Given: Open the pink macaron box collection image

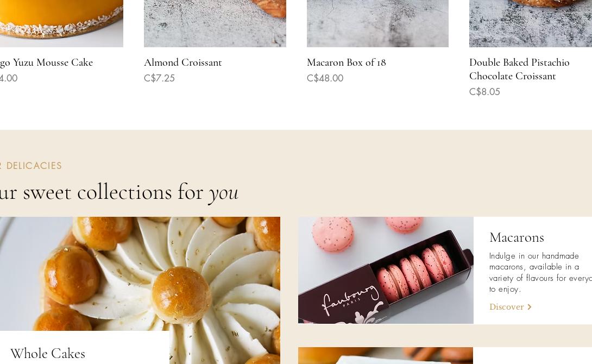Looking at the screenshot, I should tap(386, 270).
